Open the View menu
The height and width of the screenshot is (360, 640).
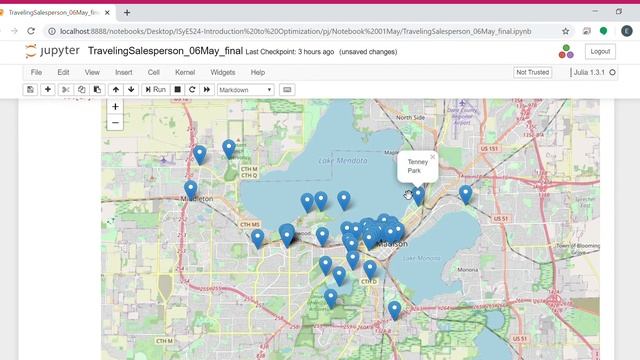pyautogui.click(x=92, y=72)
